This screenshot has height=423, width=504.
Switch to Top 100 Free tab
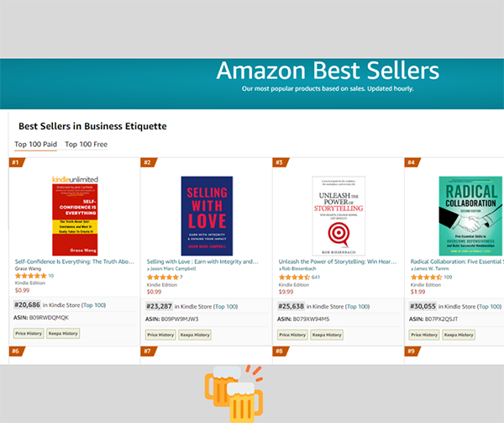(87, 145)
